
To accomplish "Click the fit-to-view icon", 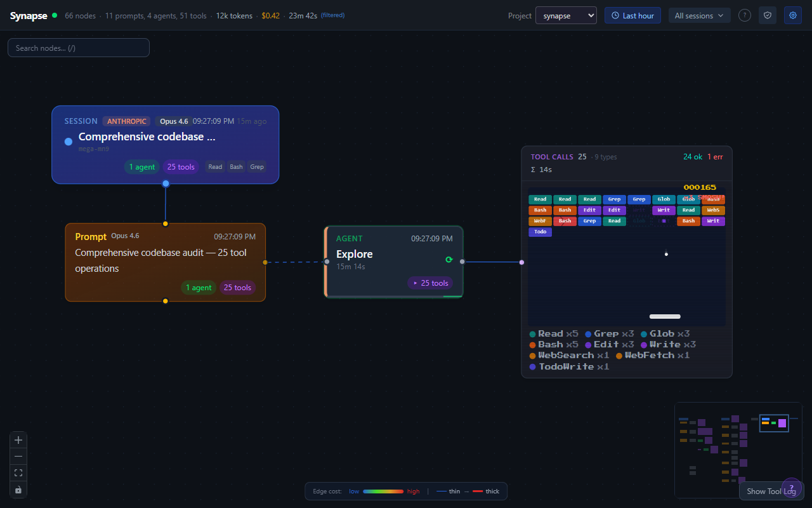I will tap(18, 472).
